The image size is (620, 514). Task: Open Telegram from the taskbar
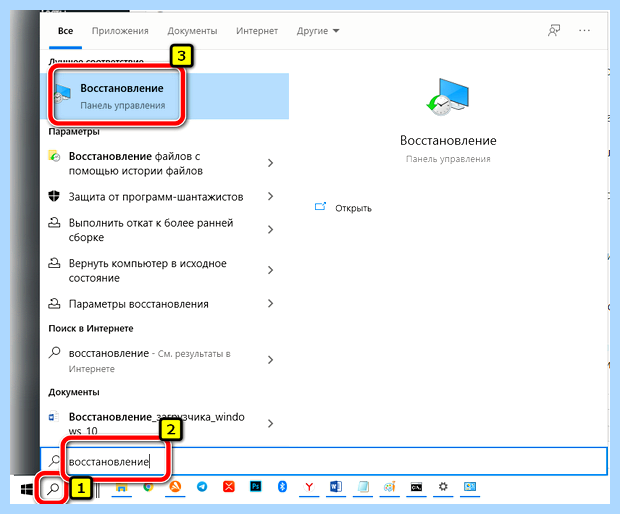(x=202, y=487)
